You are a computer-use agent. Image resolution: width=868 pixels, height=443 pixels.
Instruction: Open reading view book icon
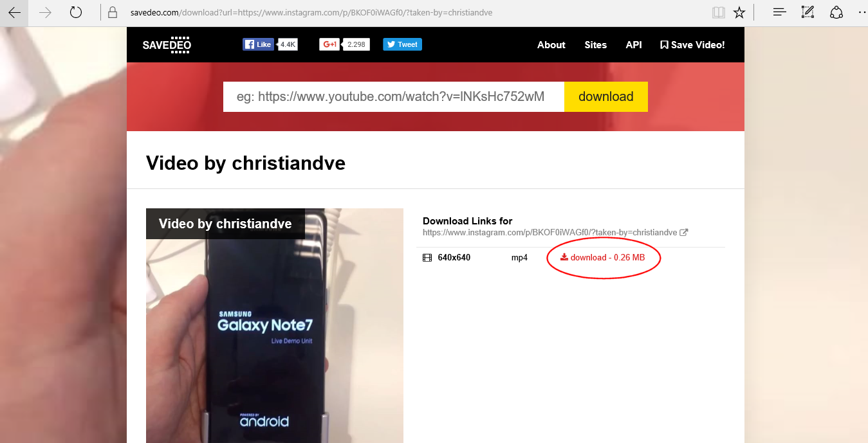click(x=719, y=12)
